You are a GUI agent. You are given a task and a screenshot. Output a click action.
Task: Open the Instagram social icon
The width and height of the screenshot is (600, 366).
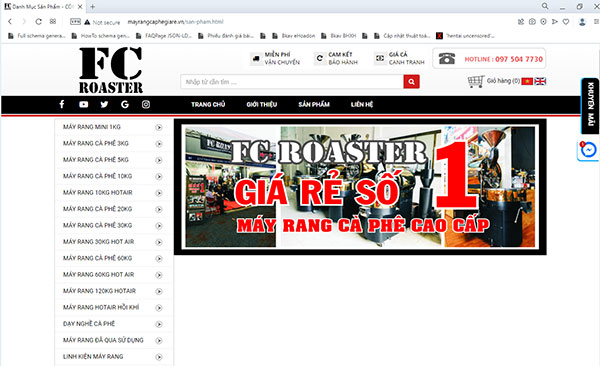click(146, 104)
